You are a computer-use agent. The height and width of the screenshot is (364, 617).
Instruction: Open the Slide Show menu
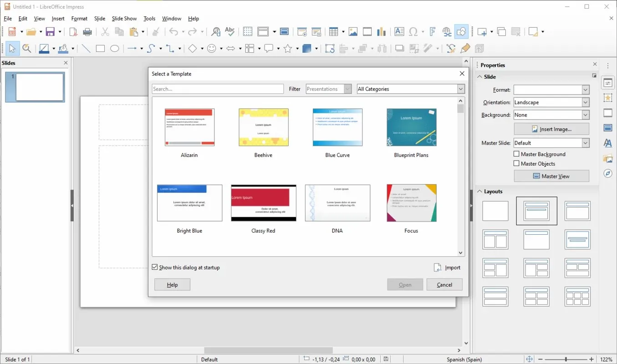tap(124, 19)
